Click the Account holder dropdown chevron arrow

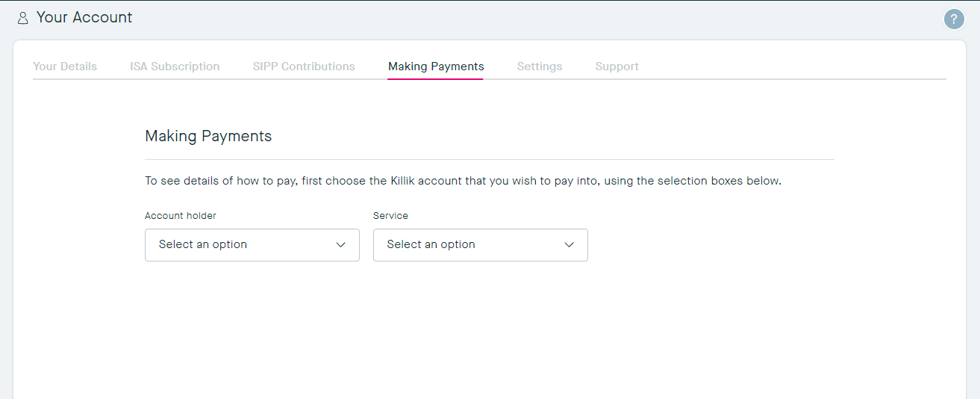(341, 245)
